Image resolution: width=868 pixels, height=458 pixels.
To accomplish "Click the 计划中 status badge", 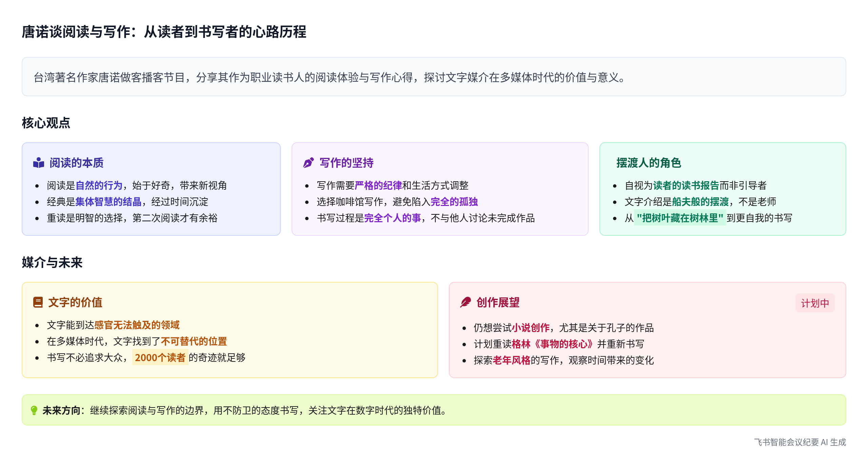I will tap(815, 303).
